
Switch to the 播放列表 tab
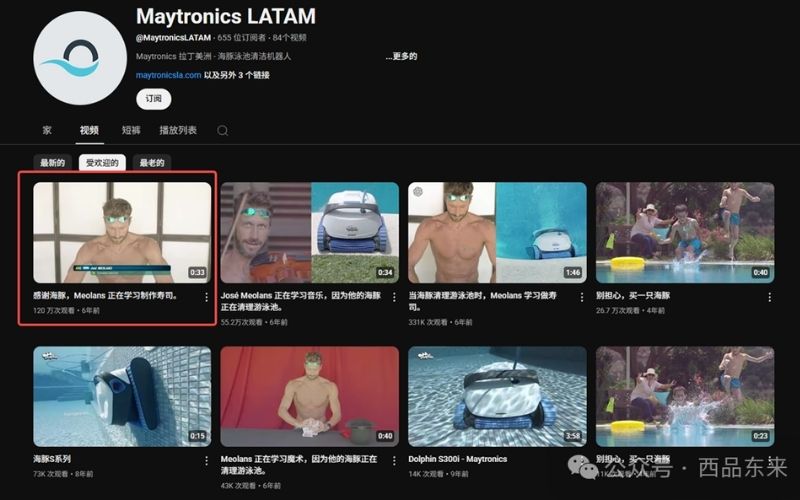(178, 130)
